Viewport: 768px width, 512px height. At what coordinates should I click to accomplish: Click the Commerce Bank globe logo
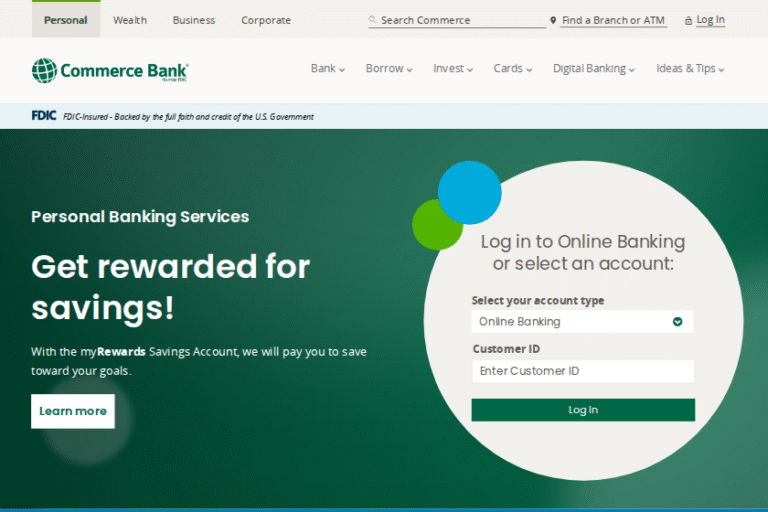(x=44, y=70)
